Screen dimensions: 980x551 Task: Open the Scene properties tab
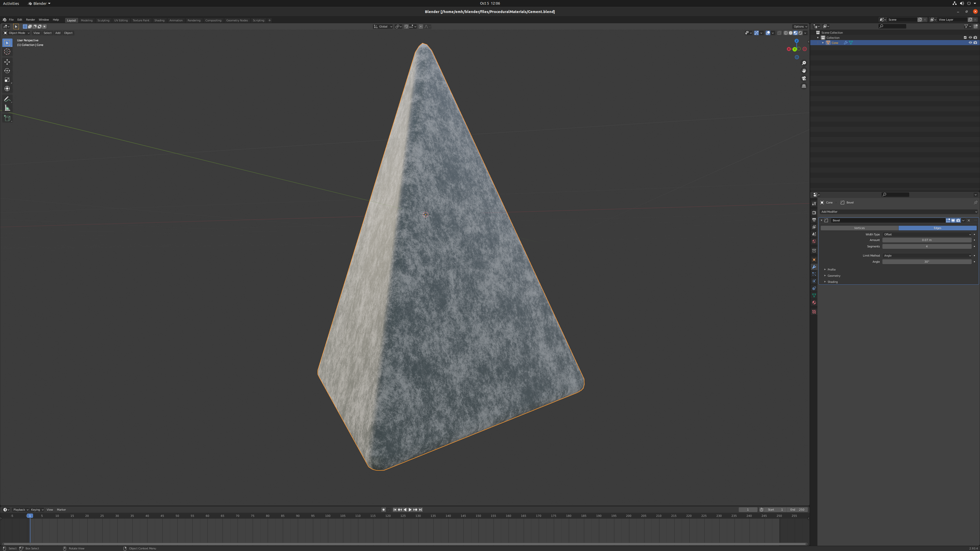(814, 234)
